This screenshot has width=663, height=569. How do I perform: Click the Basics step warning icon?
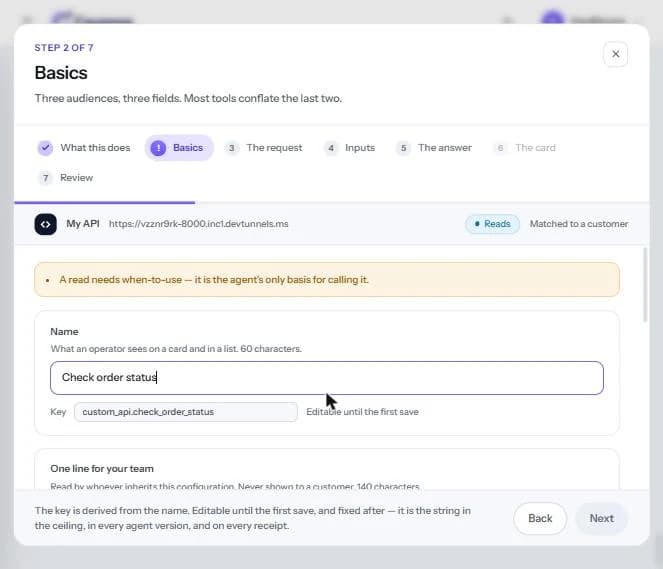click(x=158, y=148)
